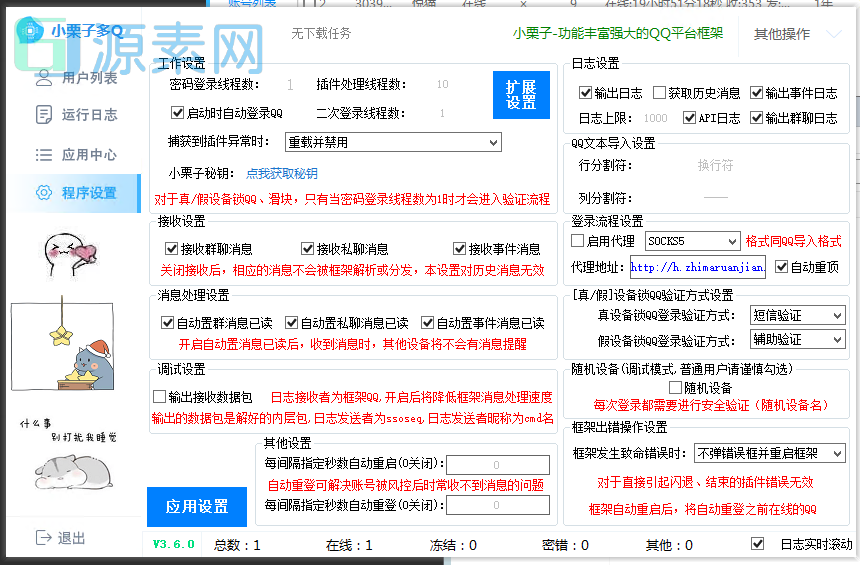Toggle 自动置事件消息已读 checkbox
The width and height of the screenshot is (860, 565).
[x=427, y=323]
